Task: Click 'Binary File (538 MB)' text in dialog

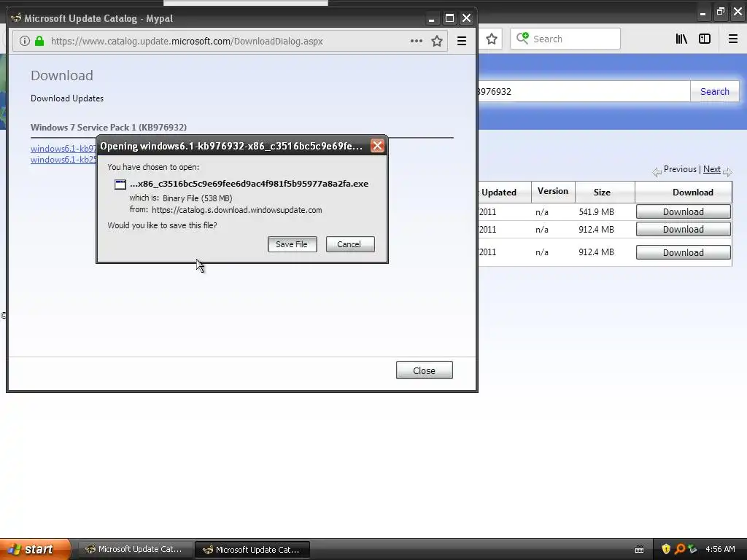Action: [197, 198]
